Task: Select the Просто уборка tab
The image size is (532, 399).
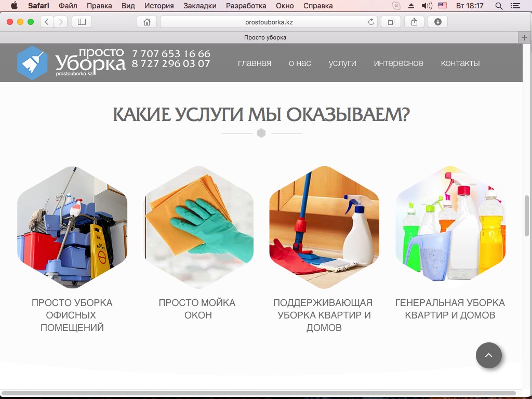Action: [265, 37]
